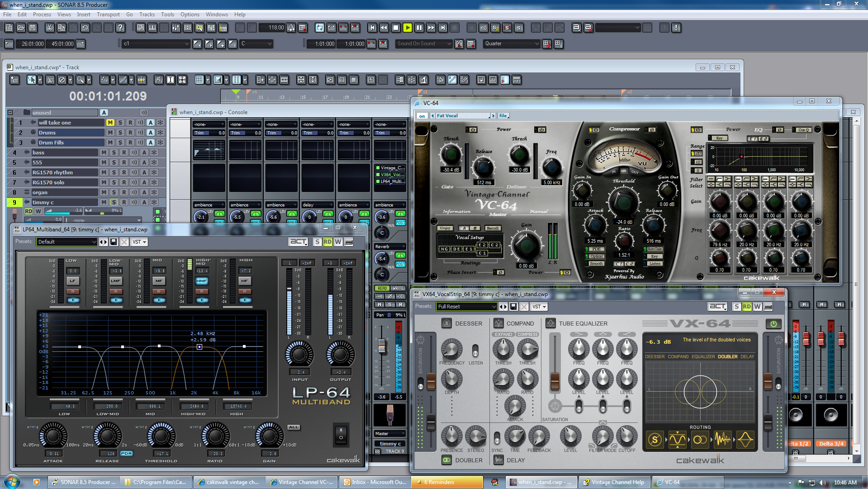
Task: Open the Transport menu
Action: point(108,14)
